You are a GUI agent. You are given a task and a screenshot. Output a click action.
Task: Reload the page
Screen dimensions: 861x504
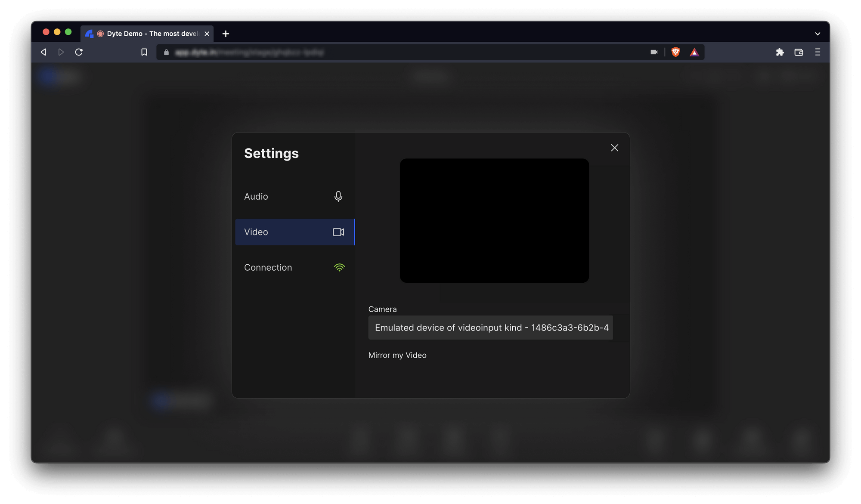79,52
